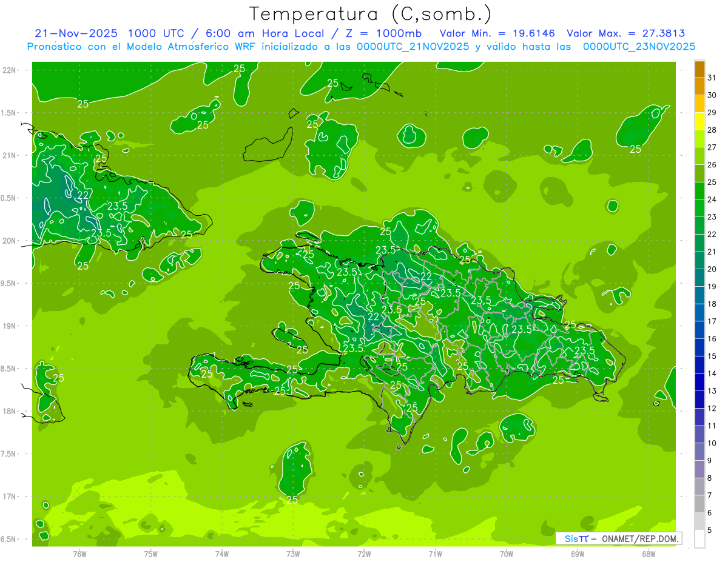Click color scale label '12'
Screen dimensions: 728x562
point(712,408)
